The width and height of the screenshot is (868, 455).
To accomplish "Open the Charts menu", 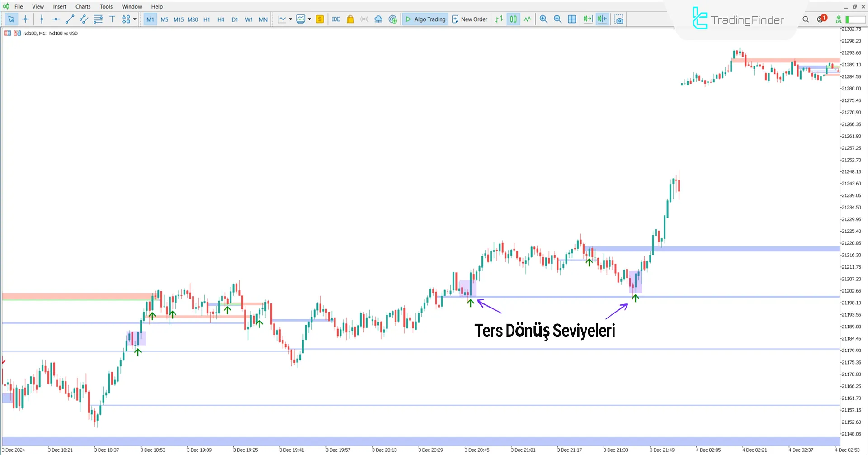I will tap(83, 6).
